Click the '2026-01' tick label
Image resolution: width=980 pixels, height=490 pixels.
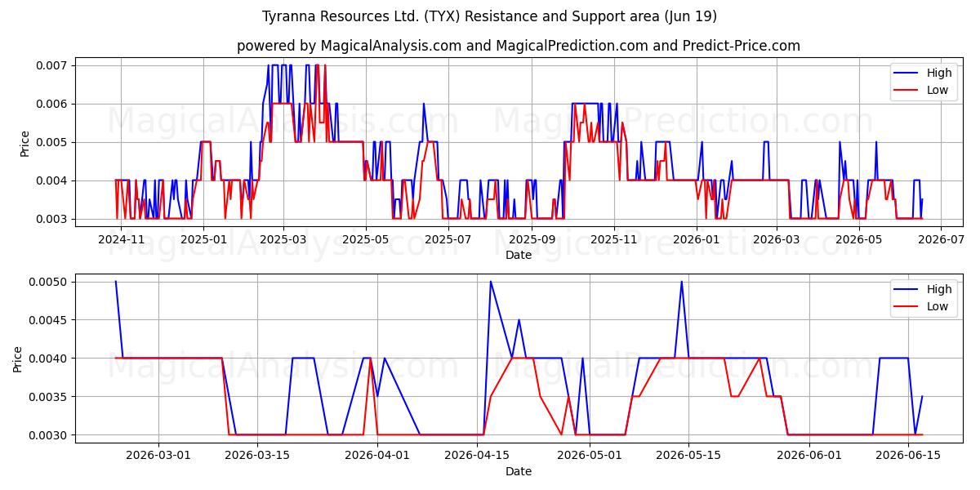(x=697, y=239)
